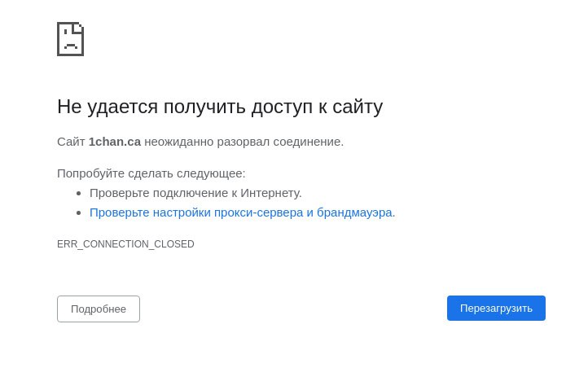The width and height of the screenshot is (588, 381).
Task: Open the proxy and firewall settings link
Action: [242, 212]
